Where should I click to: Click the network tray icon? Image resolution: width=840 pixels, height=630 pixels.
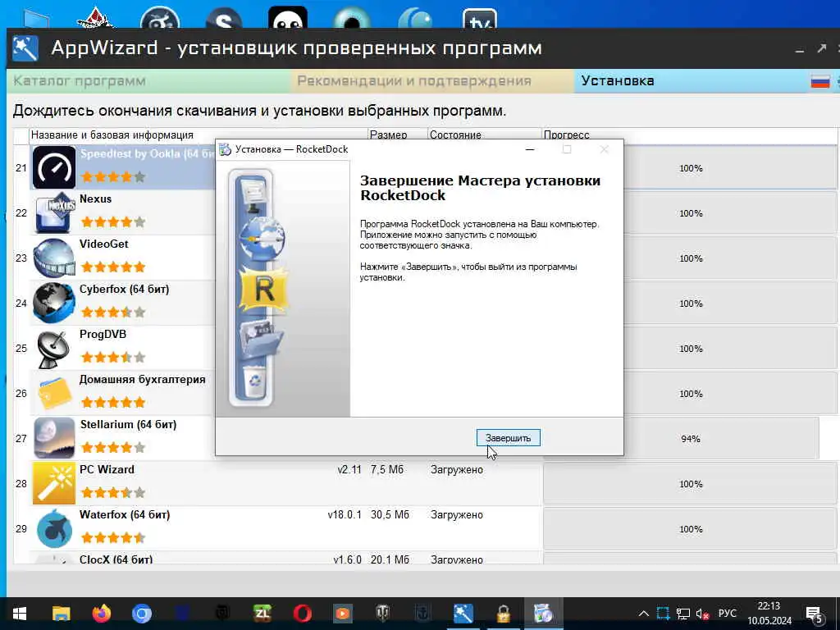click(683, 614)
